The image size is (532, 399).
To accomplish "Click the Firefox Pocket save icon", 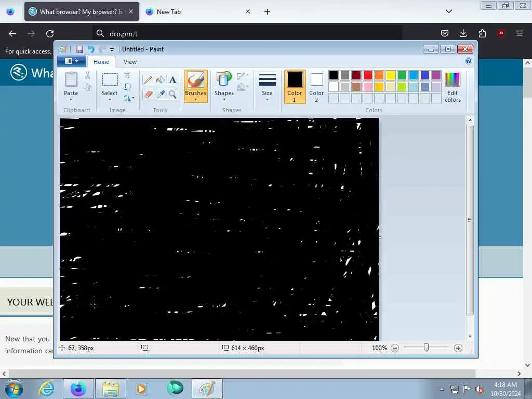I will pyautogui.click(x=445, y=33).
